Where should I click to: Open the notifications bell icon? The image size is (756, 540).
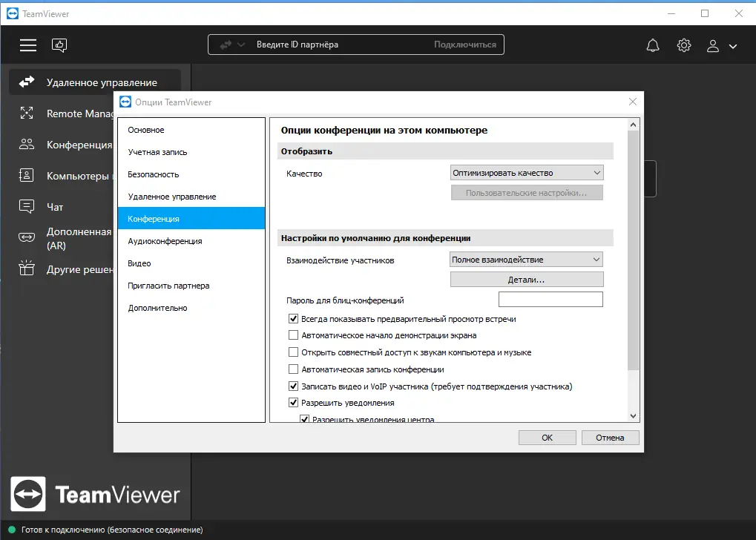pyautogui.click(x=653, y=45)
